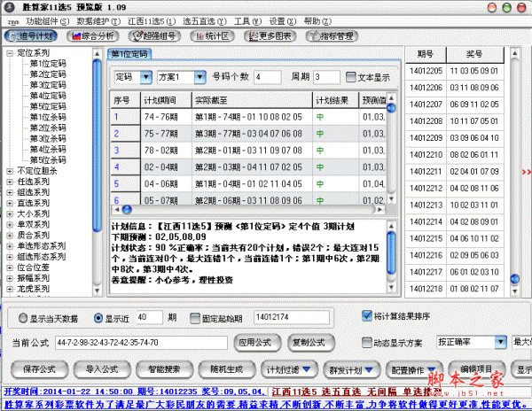Open 江西11选5 menu
Viewport: 532px width, 411px height.
(x=152, y=21)
